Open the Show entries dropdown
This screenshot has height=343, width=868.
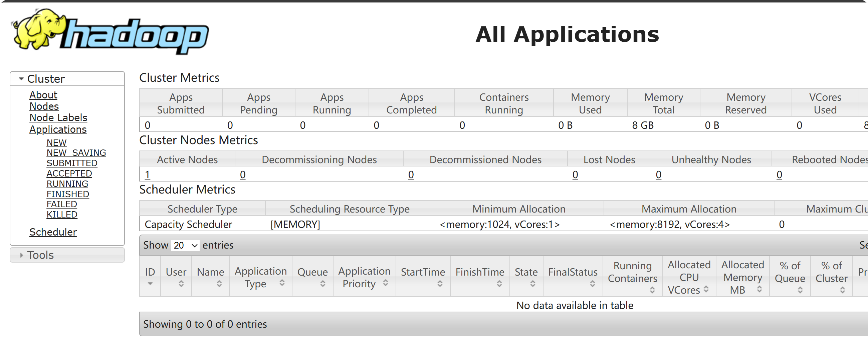(185, 245)
